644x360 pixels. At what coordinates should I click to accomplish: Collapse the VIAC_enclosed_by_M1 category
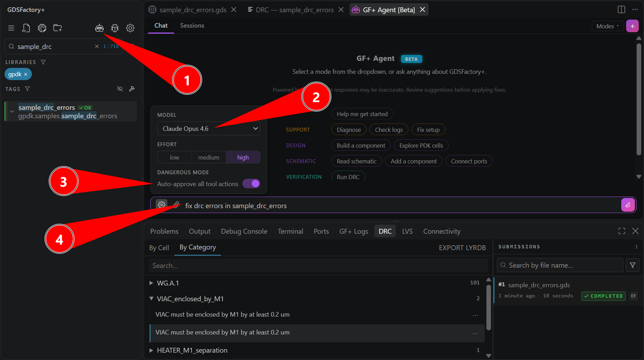click(151, 299)
